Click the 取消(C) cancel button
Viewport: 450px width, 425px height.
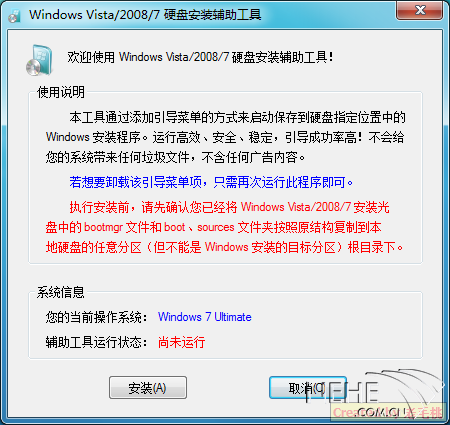pos(307,388)
